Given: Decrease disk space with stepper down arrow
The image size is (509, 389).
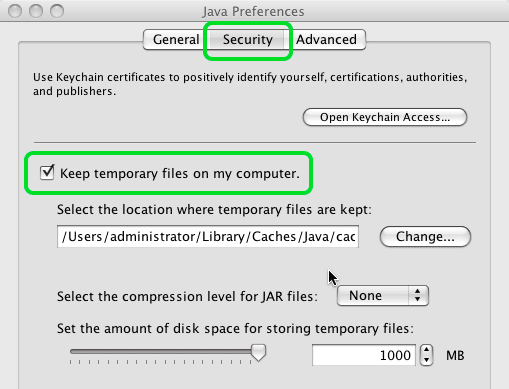Looking at the screenshot, I should click(x=426, y=360).
